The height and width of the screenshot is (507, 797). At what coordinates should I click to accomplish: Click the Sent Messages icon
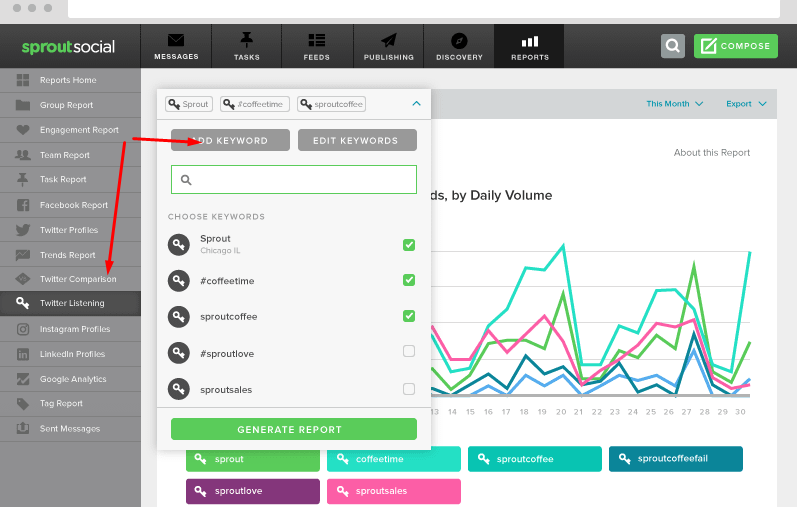[23, 428]
